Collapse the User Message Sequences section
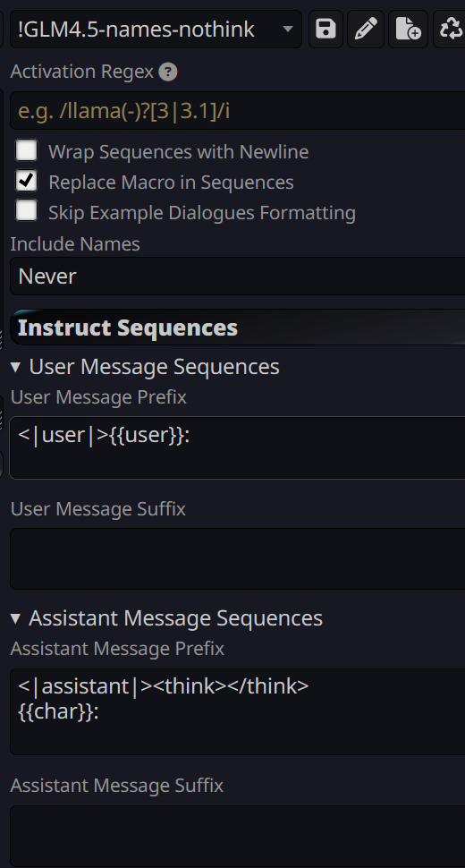Image resolution: width=465 pixels, height=868 pixels. coord(145,367)
